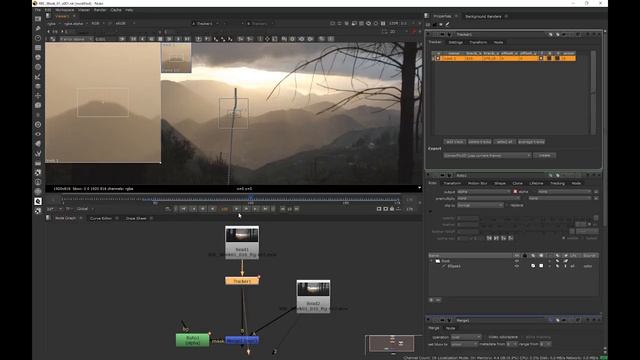This screenshot has width=640, height=360.
Task: Open the Channel nodes toolbar menu
Action: pyautogui.click(x=38, y=48)
